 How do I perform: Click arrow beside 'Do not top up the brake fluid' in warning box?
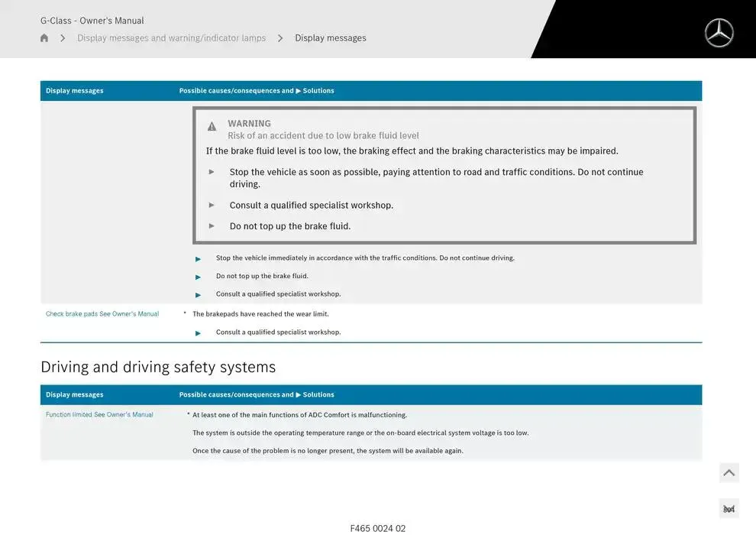coord(212,225)
